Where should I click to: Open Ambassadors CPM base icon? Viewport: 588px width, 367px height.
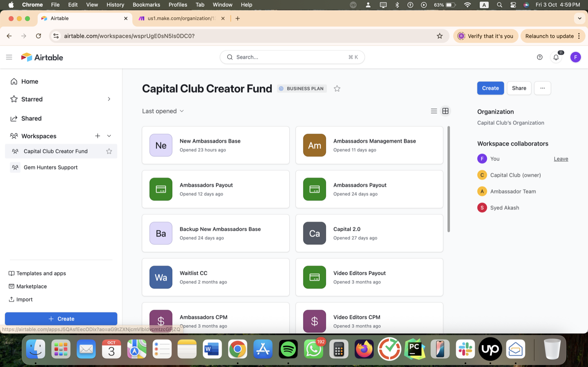(161, 321)
